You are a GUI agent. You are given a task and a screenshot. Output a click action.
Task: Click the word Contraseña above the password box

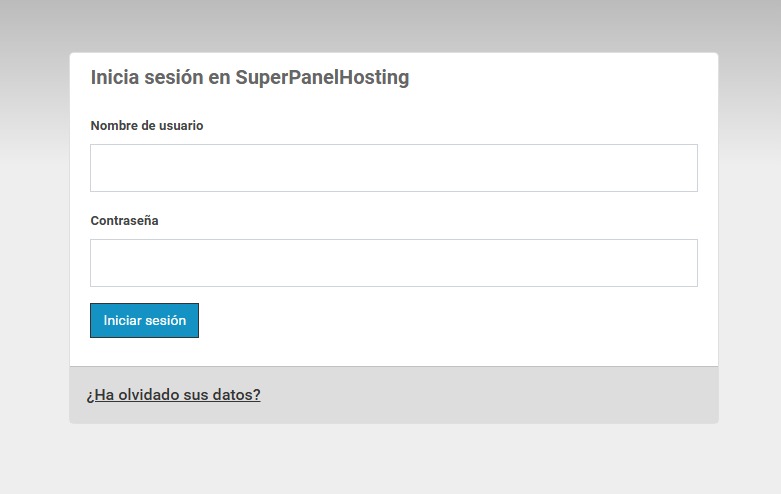[x=124, y=221]
